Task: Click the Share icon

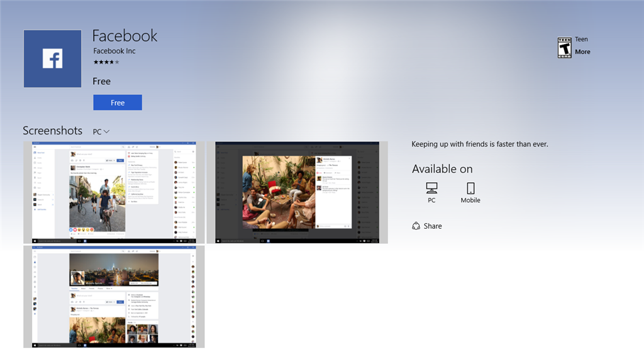Action: pyautogui.click(x=416, y=226)
